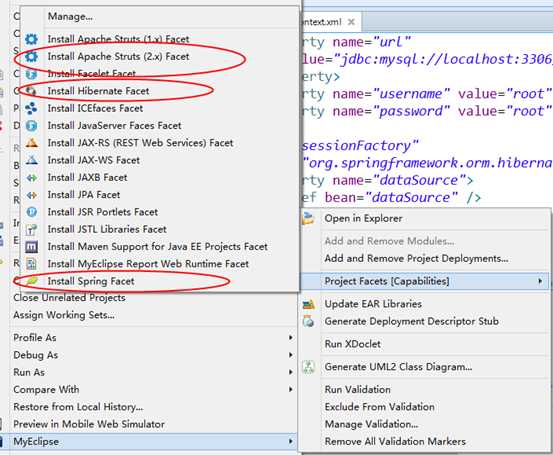
Task: Click the Generate UML2 Class Diagram icon
Action: pyautogui.click(x=308, y=366)
